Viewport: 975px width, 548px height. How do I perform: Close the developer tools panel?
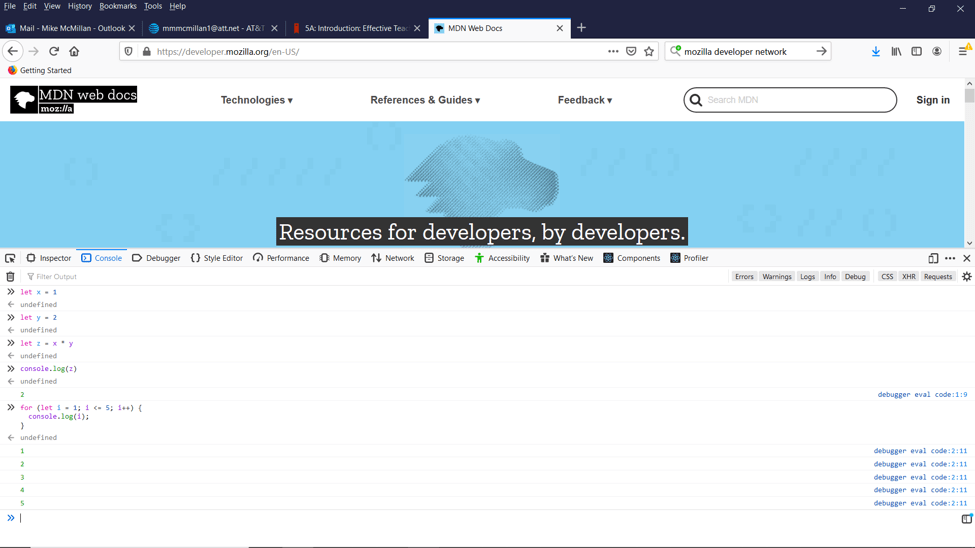click(x=966, y=258)
